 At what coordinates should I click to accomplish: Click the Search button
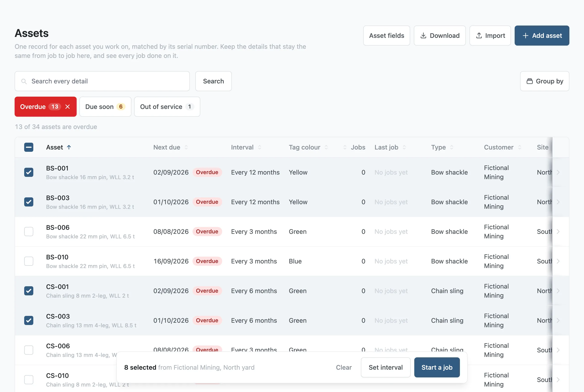[x=214, y=81]
